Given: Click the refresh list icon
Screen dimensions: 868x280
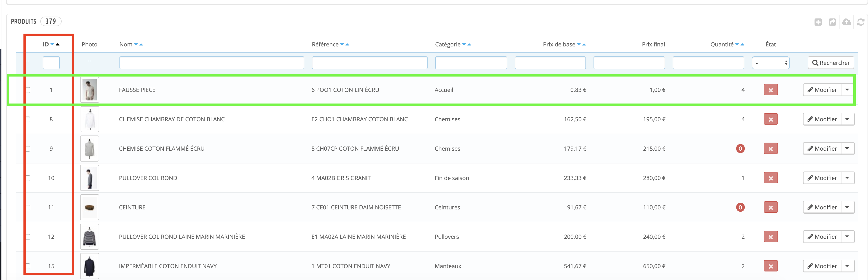Looking at the screenshot, I should point(861,22).
